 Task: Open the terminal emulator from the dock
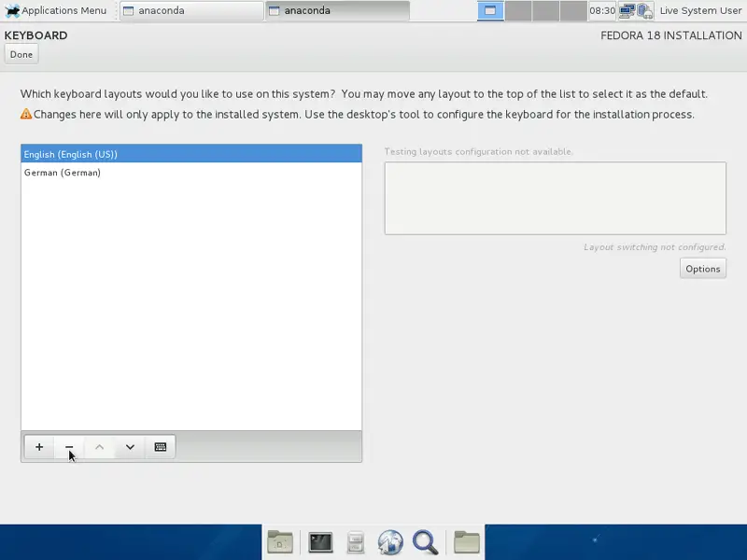(x=321, y=541)
